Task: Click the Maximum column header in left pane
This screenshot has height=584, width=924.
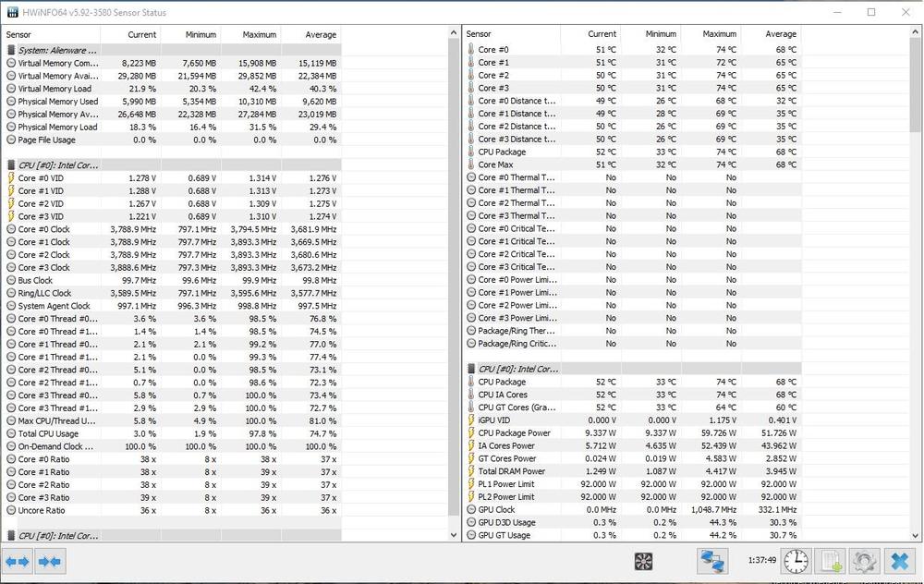Action: coord(259,34)
